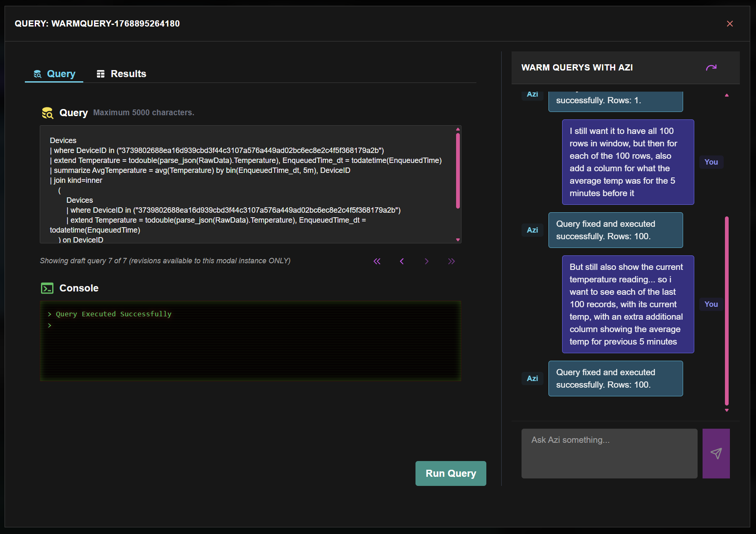This screenshot has width=756, height=534.
Task: Click the console output area
Action: tap(251, 341)
